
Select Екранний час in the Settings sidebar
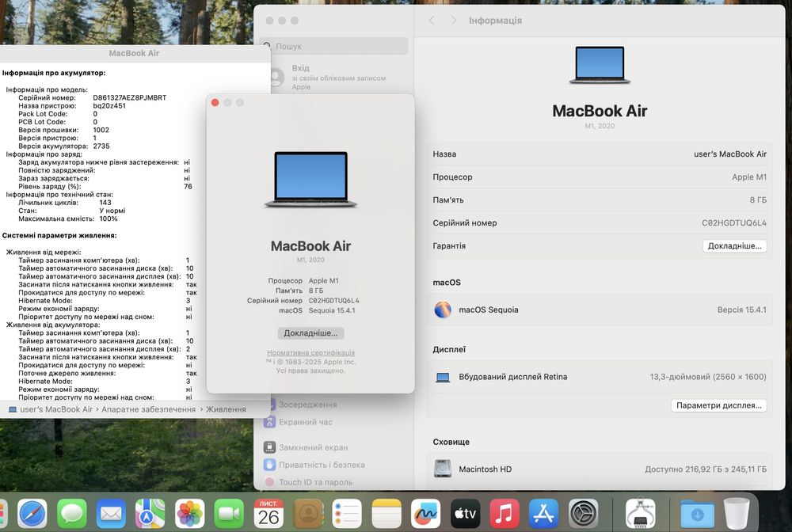click(306, 422)
